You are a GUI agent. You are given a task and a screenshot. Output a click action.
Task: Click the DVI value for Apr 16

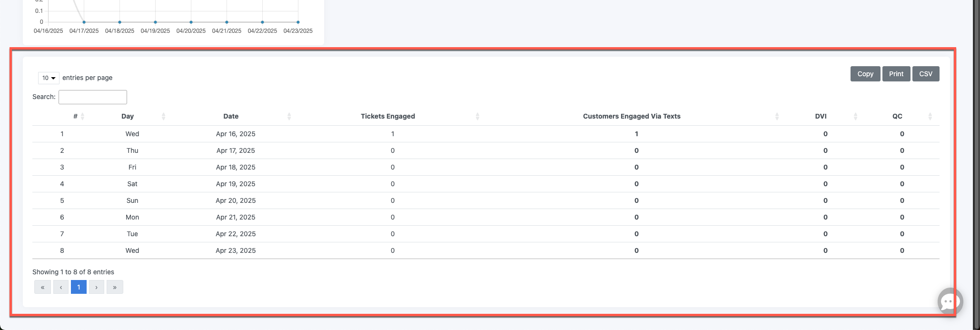pyautogui.click(x=825, y=134)
